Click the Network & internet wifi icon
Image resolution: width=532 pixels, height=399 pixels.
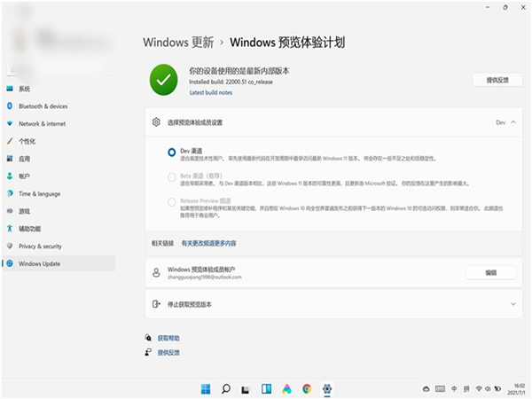tap(10, 123)
